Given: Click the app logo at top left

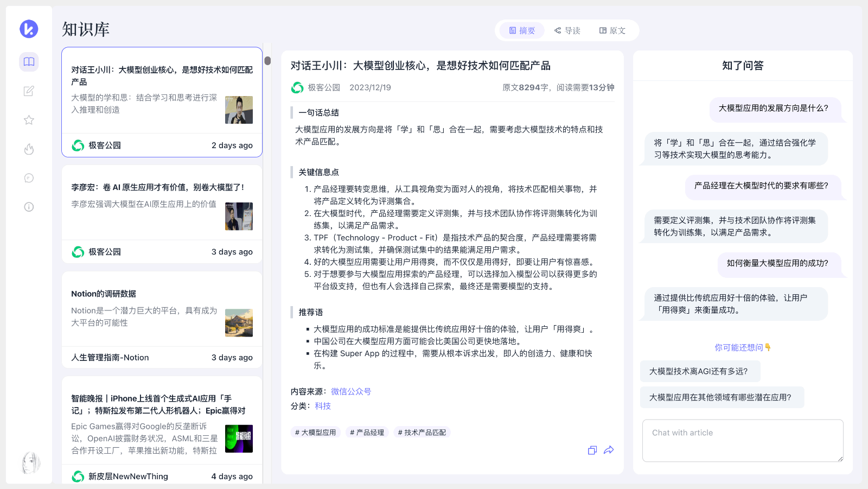Looking at the screenshot, I should [x=28, y=28].
